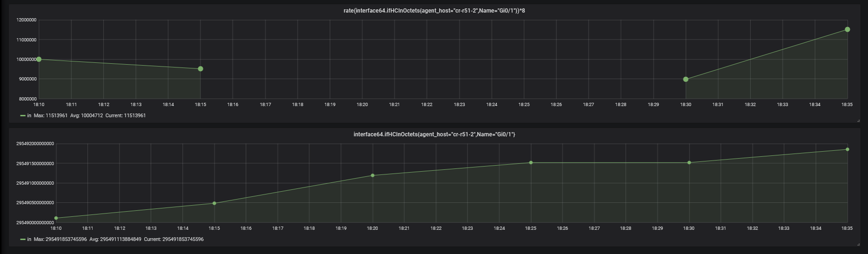The image size is (868, 254).
Task: Toggle the 'in' series label in bottom panel legend
Action: pos(29,239)
